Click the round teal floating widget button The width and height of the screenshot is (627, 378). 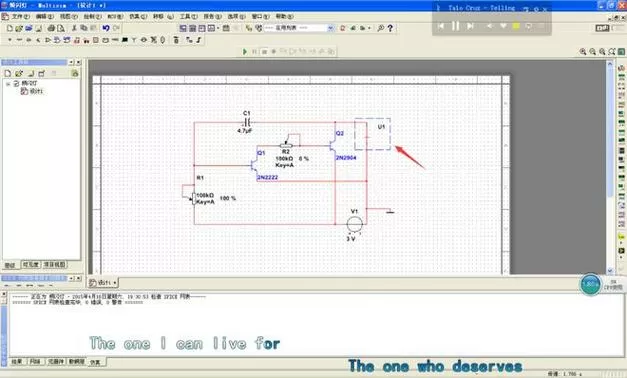coord(590,284)
